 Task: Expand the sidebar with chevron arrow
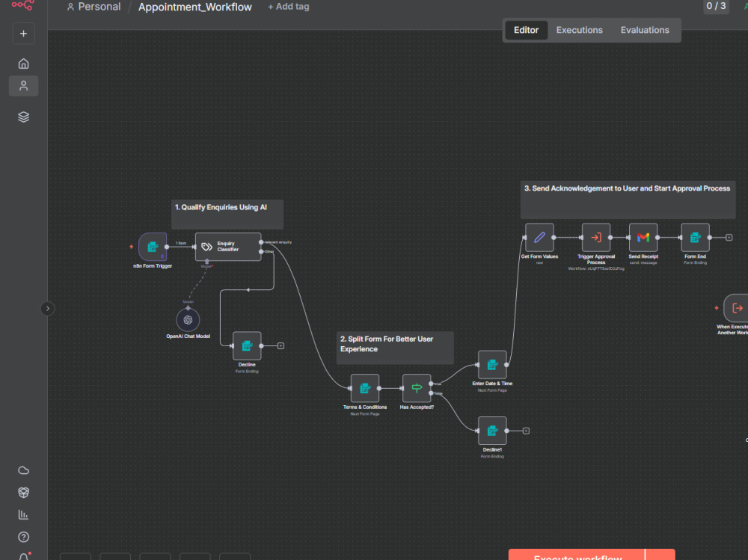pos(48,309)
